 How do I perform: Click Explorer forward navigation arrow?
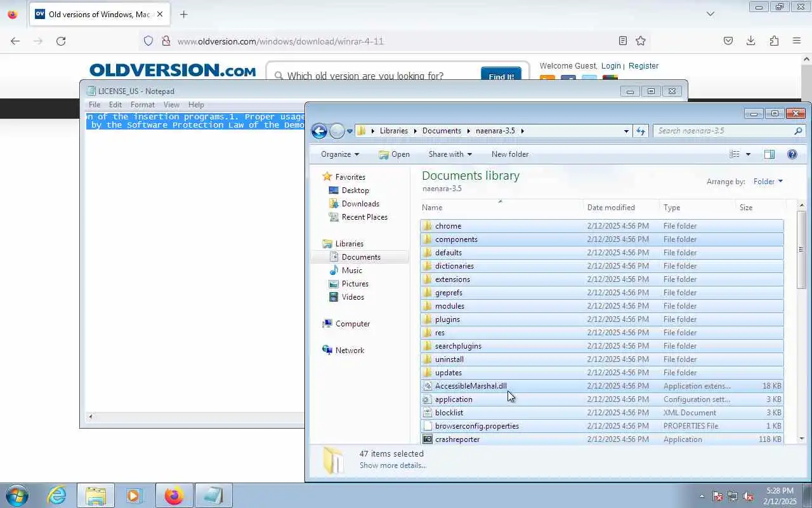tap(337, 131)
